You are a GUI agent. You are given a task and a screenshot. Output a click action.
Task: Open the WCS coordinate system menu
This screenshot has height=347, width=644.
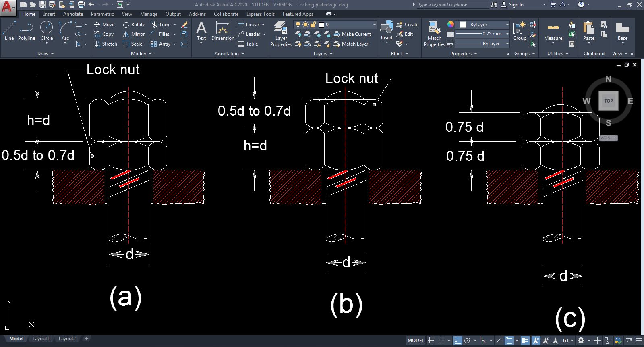[x=608, y=138]
